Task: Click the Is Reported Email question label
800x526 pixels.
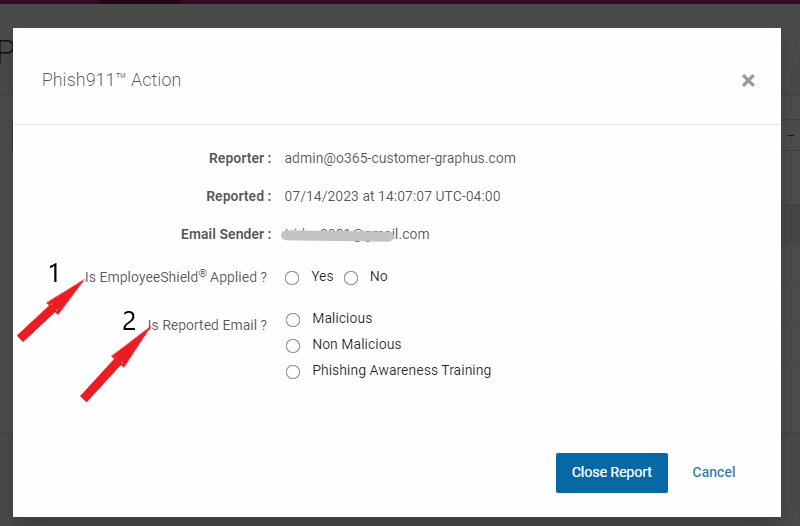Action: pyautogui.click(x=207, y=325)
